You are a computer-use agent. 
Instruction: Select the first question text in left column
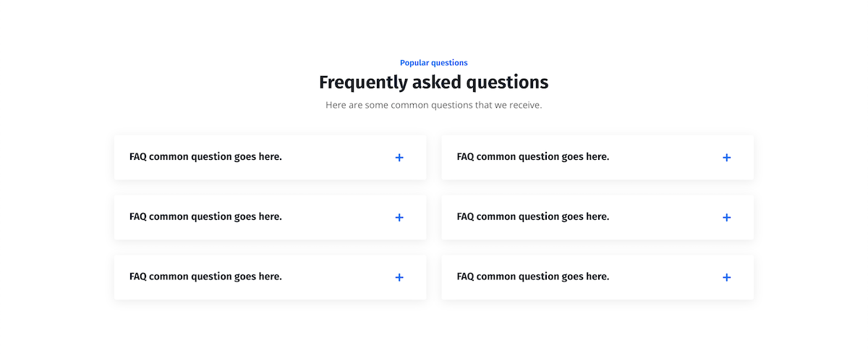(205, 157)
